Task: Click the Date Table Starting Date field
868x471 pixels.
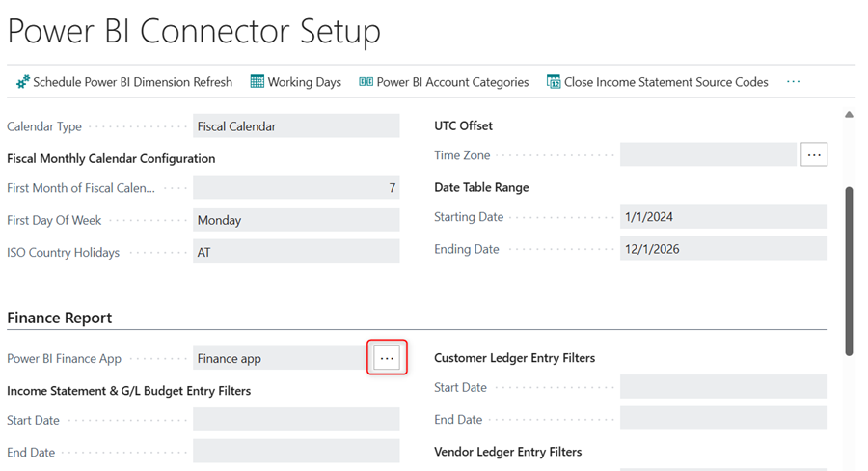Action: point(722,217)
